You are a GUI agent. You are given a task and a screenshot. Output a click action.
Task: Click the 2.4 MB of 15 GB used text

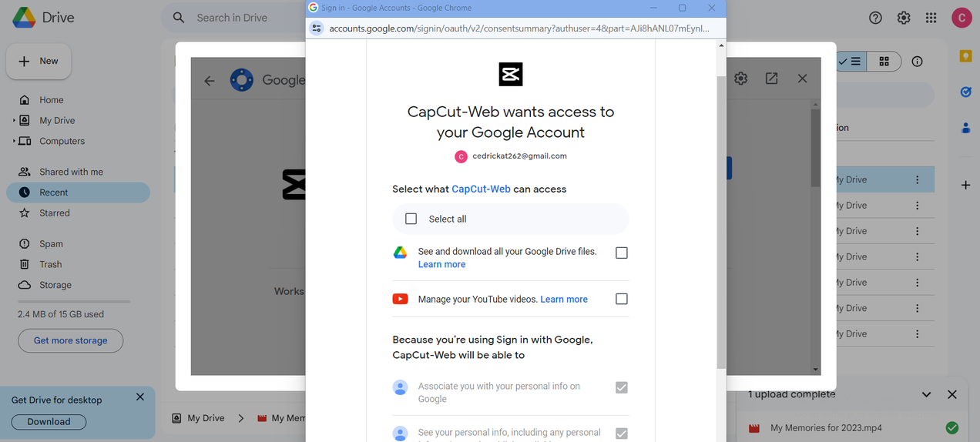(61, 314)
